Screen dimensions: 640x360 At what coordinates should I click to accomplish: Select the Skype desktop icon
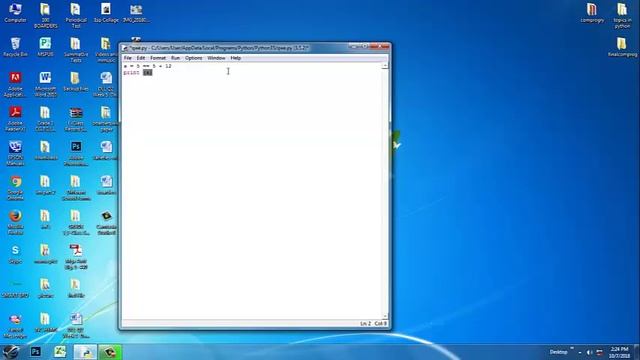click(16, 254)
